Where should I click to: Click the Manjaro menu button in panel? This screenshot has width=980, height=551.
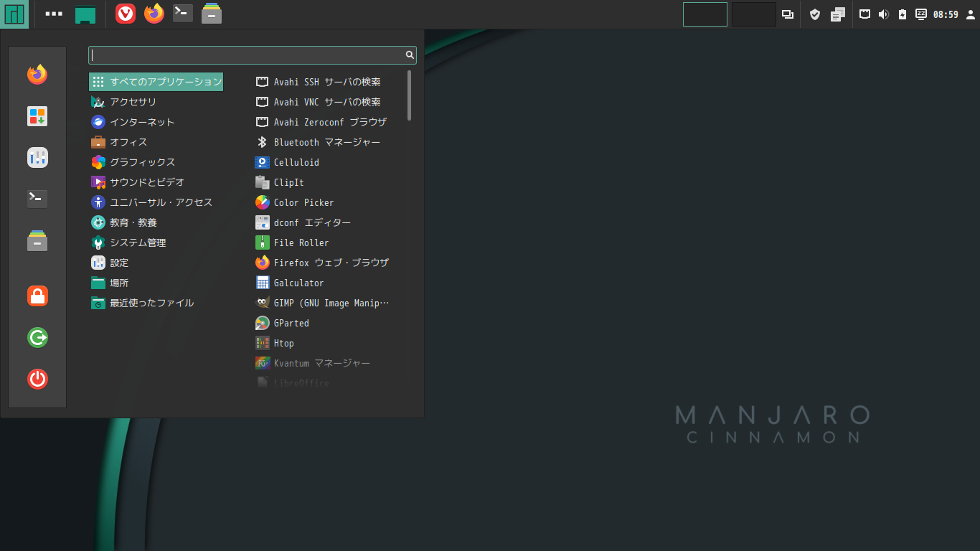point(14,14)
